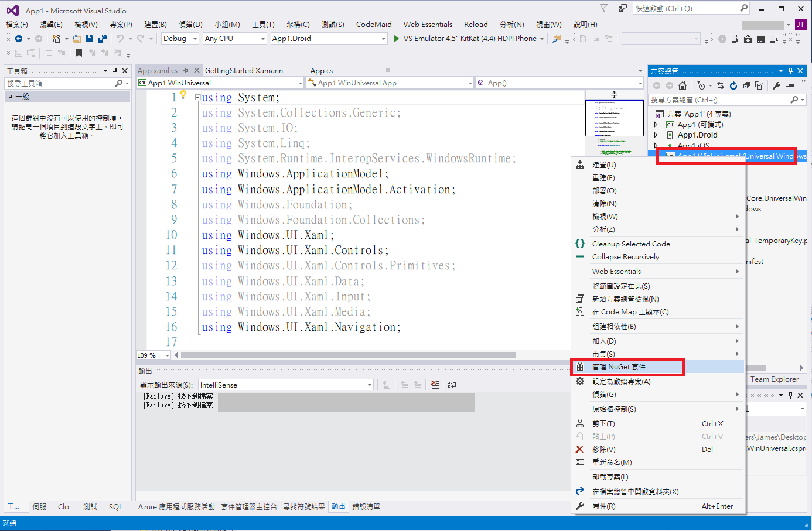Open the Web Essentials menu bar item
The width and height of the screenshot is (812, 531).
(x=428, y=25)
